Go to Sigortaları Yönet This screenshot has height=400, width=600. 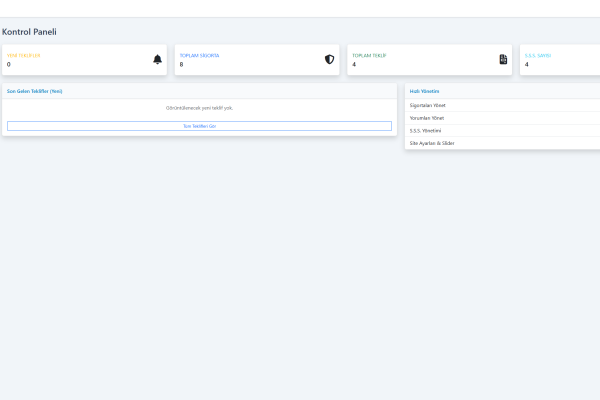428,105
